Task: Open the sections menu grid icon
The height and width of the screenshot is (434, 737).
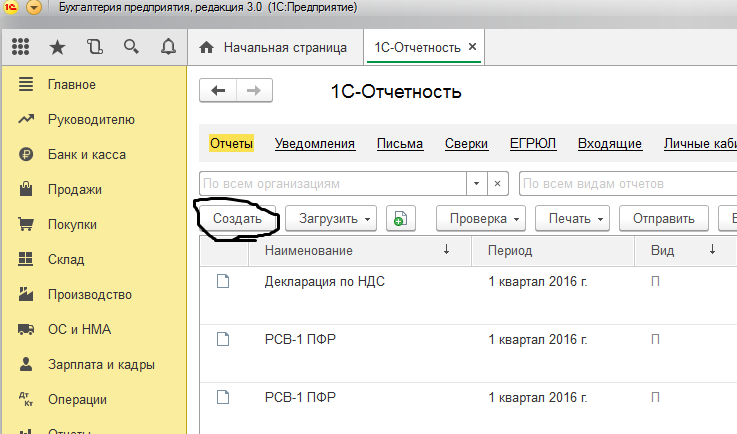Action: (x=20, y=47)
